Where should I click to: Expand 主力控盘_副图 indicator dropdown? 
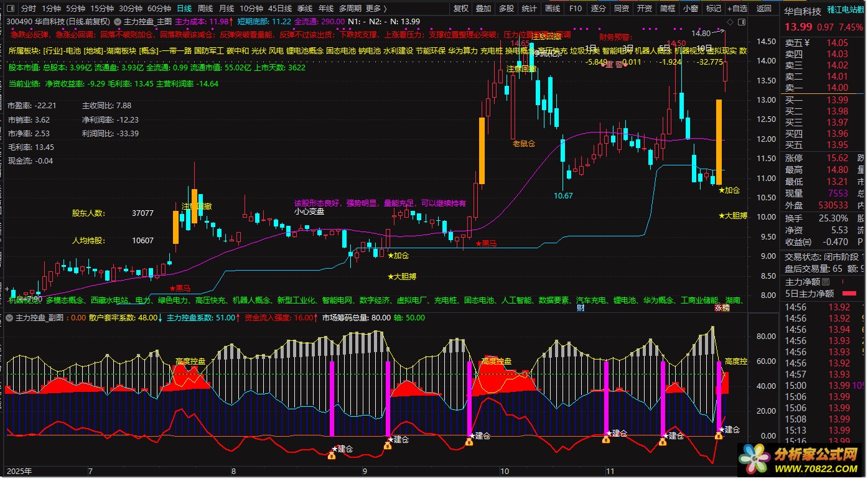[x=9, y=318]
